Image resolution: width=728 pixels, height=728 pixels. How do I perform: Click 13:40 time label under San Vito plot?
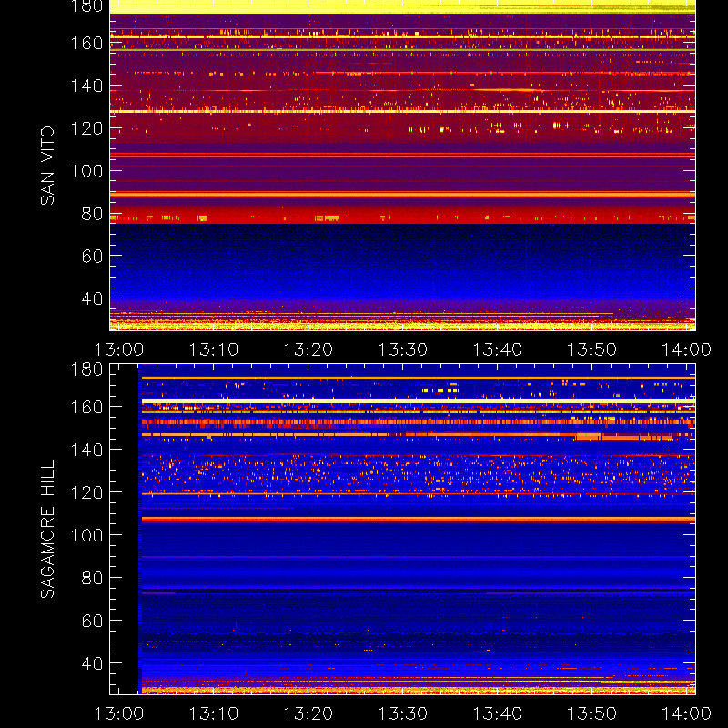(x=497, y=349)
